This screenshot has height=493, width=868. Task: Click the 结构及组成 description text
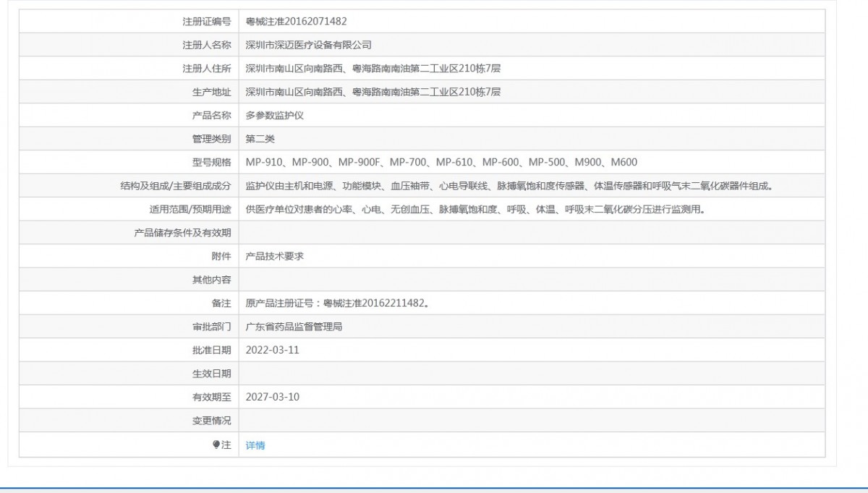(510, 186)
